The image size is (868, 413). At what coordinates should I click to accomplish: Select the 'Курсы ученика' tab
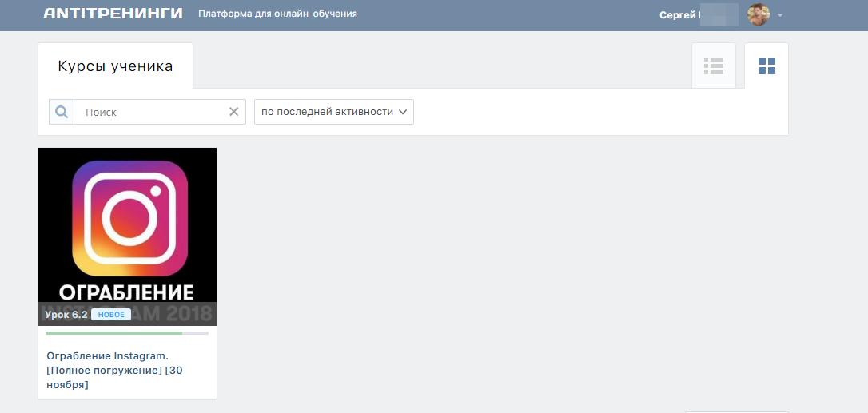[x=115, y=66]
